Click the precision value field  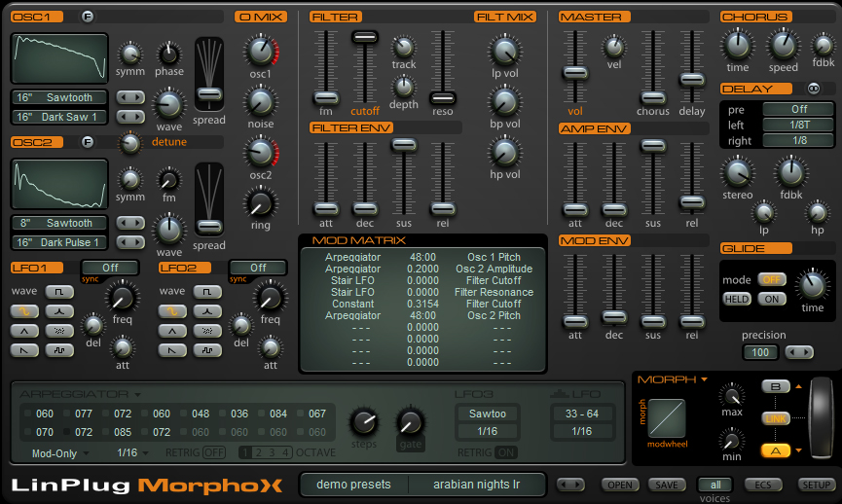coord(761,353)
